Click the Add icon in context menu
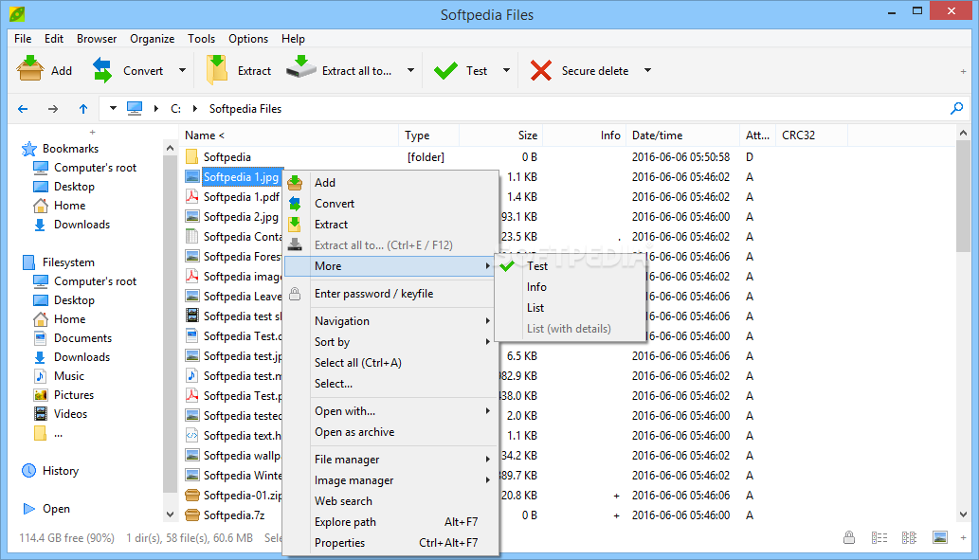Viewport: 979px width, 560px height. coord(295,183)
